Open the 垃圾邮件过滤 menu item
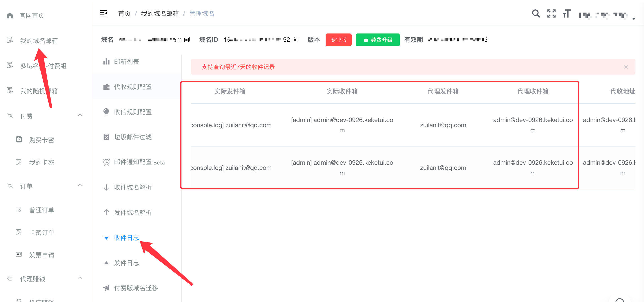 137,137
